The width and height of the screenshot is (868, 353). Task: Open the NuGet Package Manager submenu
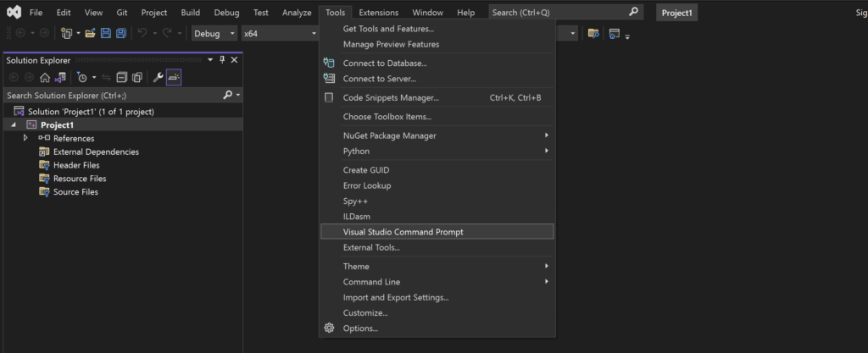437,135
